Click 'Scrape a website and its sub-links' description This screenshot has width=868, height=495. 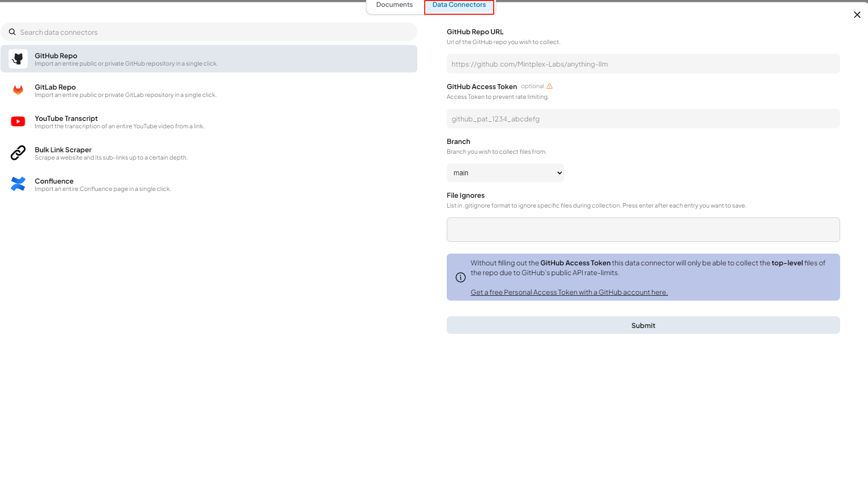click(111, 158)
